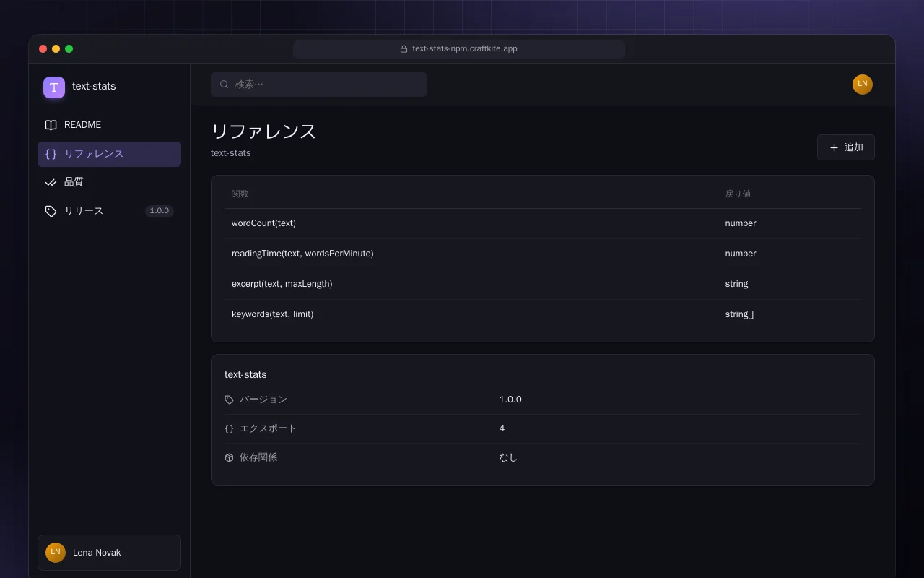Click the plus icon on 追加 button

pos(834,147)
